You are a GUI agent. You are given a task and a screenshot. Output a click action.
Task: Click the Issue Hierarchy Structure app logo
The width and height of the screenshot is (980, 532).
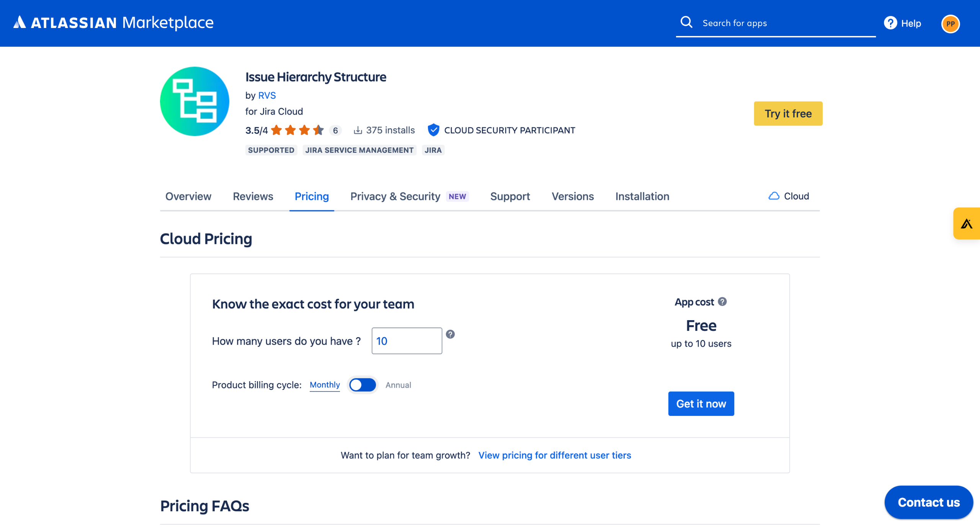pyautogui.click(x=194, y=101)
